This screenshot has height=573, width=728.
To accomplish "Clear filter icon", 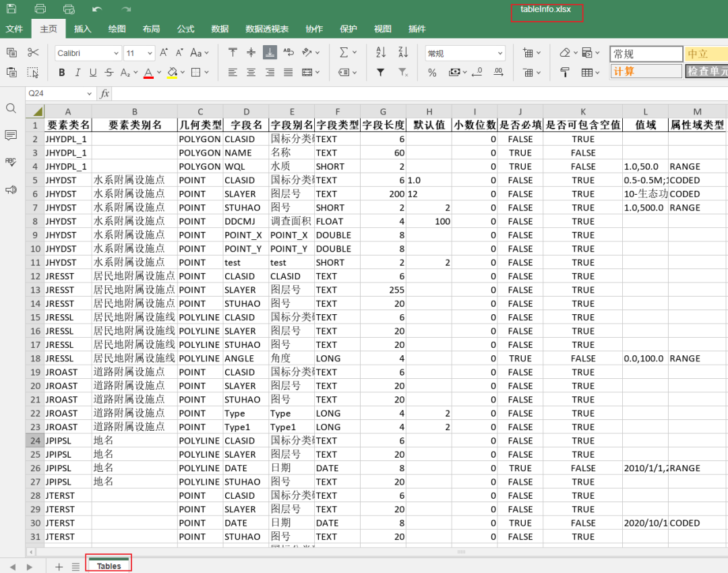I will tap(403, 72).
